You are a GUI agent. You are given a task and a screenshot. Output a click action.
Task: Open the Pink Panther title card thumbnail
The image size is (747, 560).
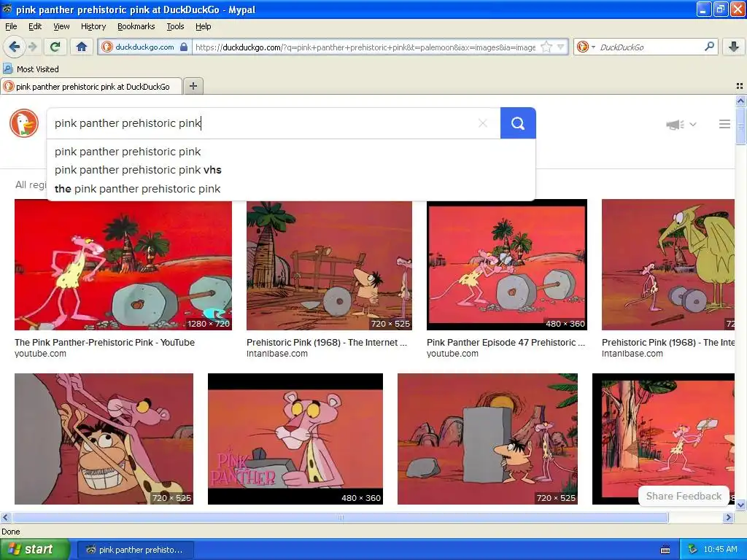[295, 438]
